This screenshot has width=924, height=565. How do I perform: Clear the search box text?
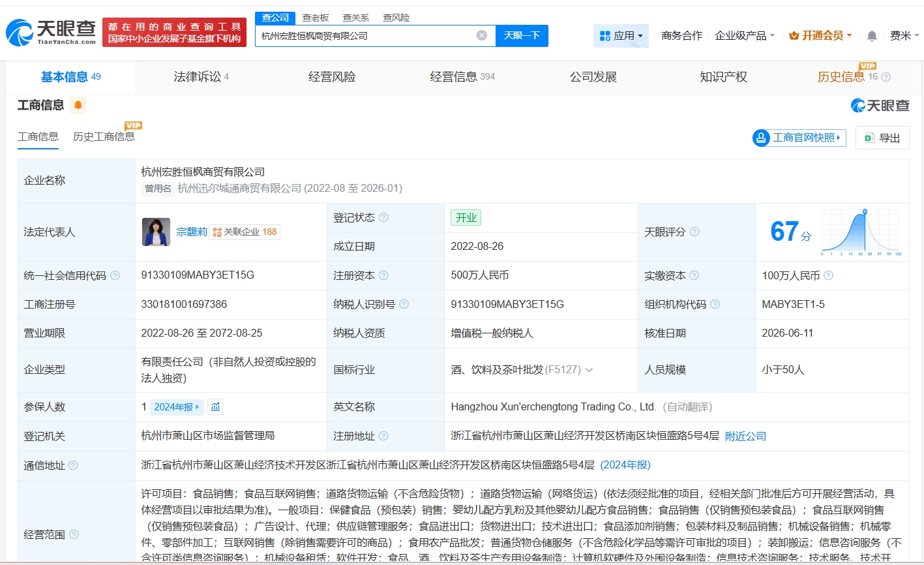(482, 35)
